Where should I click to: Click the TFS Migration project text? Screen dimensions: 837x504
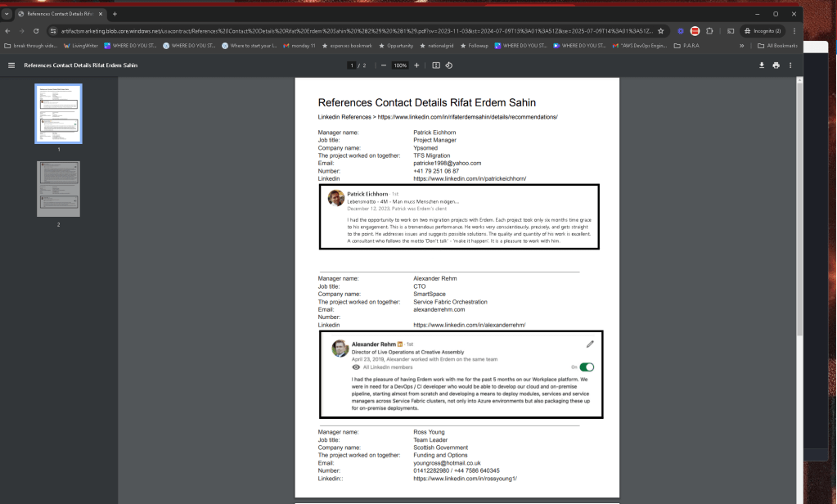[x=431, y=156]
